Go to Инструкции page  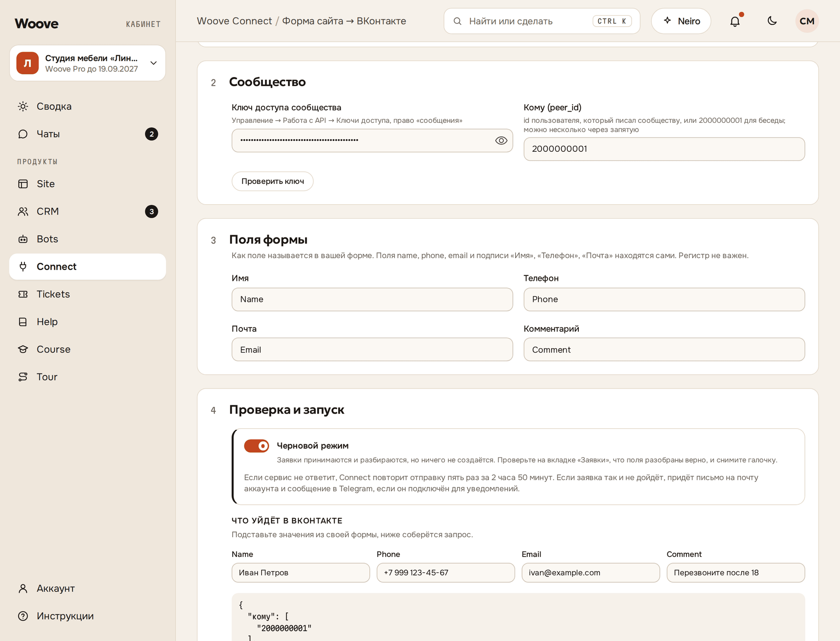pos(88,616)
